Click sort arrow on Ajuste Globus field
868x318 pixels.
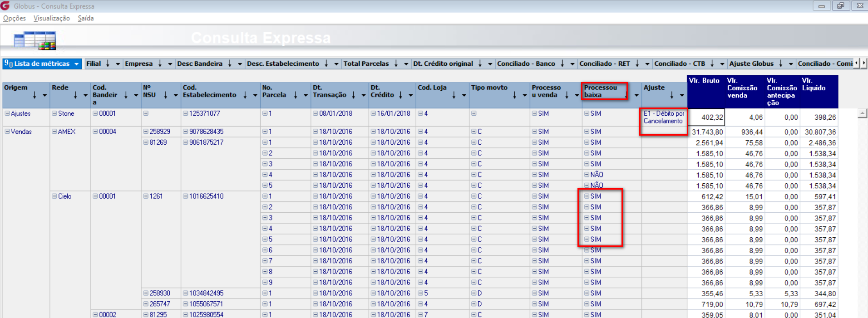point(780,64)
